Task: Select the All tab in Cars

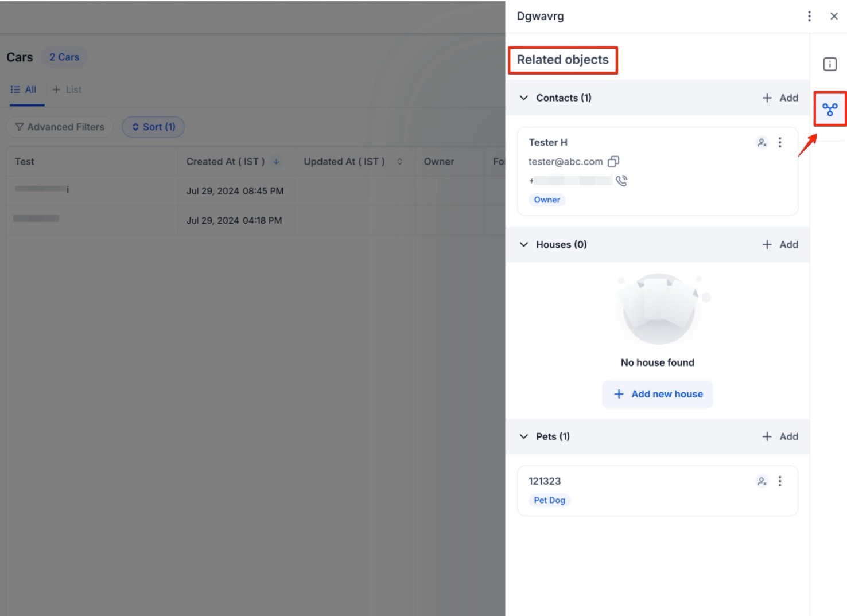Action: coord(24,89)
